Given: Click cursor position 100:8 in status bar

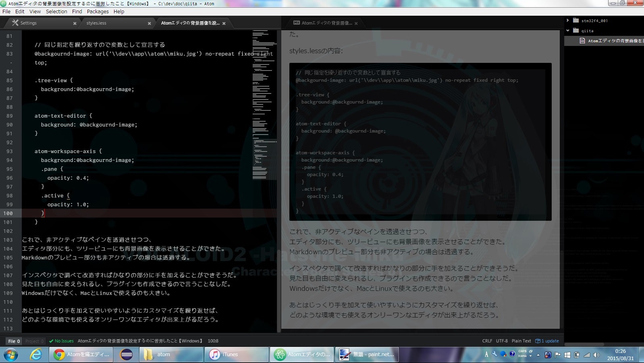Looking at the screenshot, I should [x=213, y=341].
